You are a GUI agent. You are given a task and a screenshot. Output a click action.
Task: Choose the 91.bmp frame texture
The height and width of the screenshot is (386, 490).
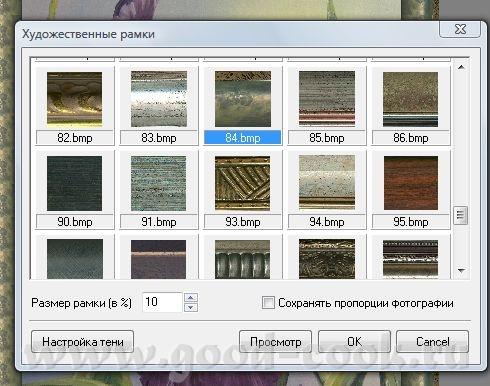click(159, 183)
